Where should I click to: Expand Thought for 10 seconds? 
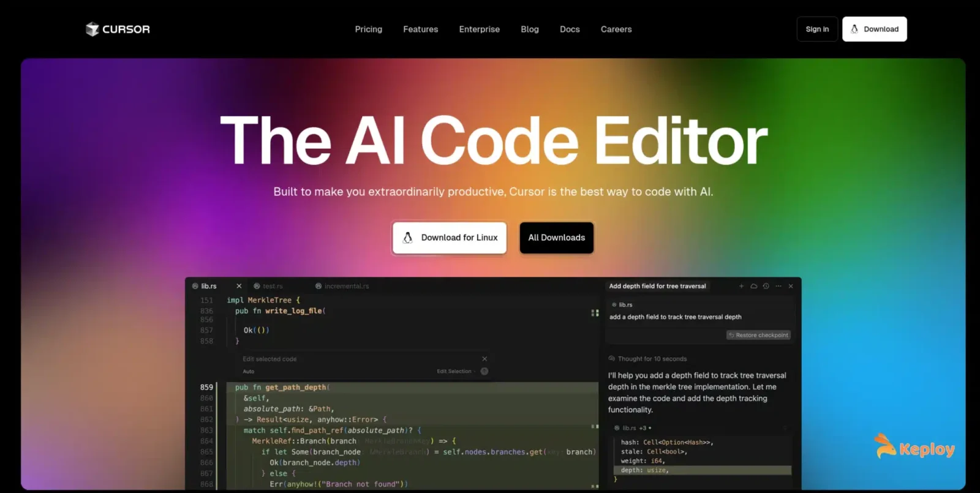(647, 359)
